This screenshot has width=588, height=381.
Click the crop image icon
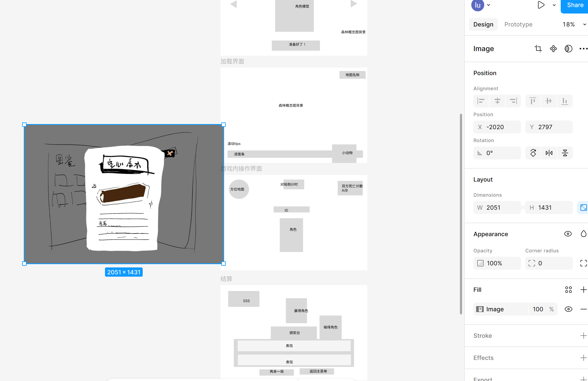coord(538,49)
